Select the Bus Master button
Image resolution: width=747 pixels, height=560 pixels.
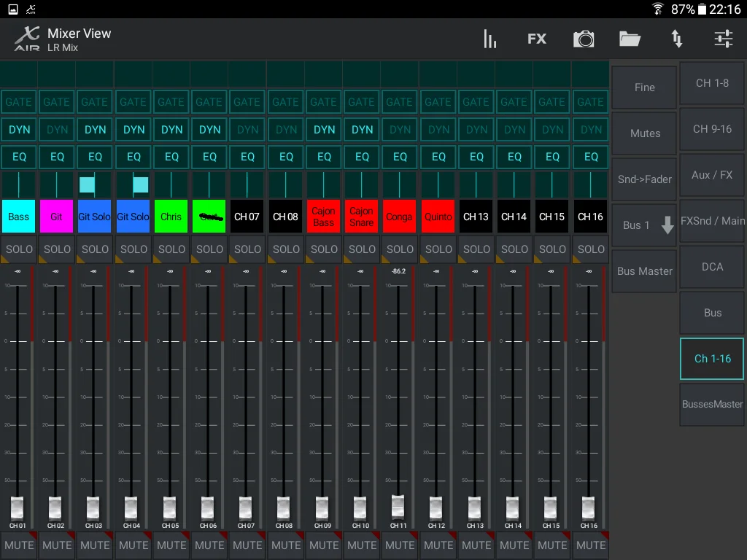pos(644,271)
